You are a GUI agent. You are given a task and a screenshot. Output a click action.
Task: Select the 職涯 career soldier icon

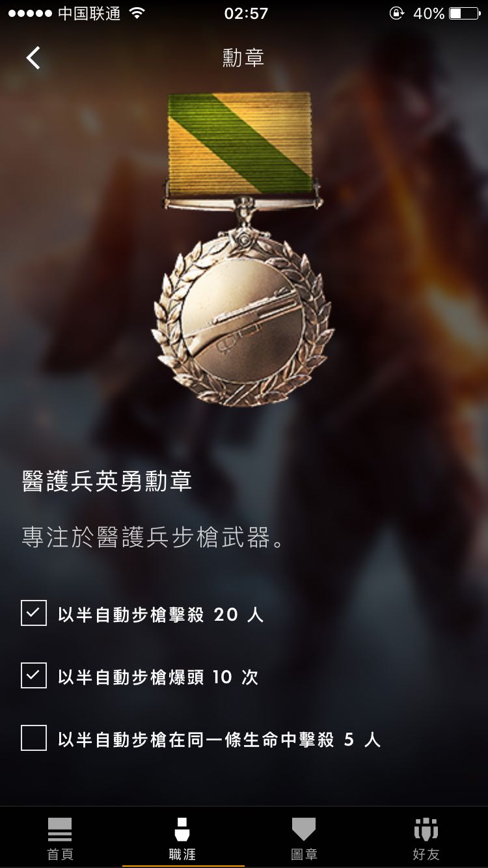pos(182,830)
